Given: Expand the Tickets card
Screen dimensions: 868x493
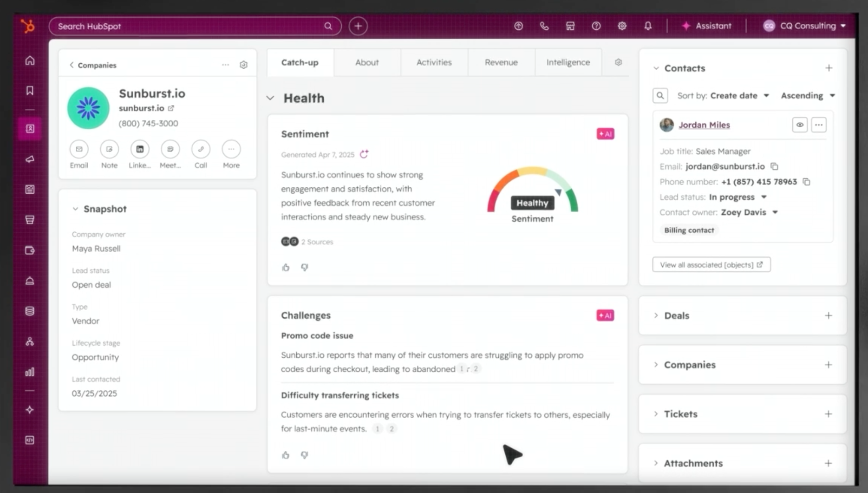Looking at the screenshot, I should [x=656, y=414].
